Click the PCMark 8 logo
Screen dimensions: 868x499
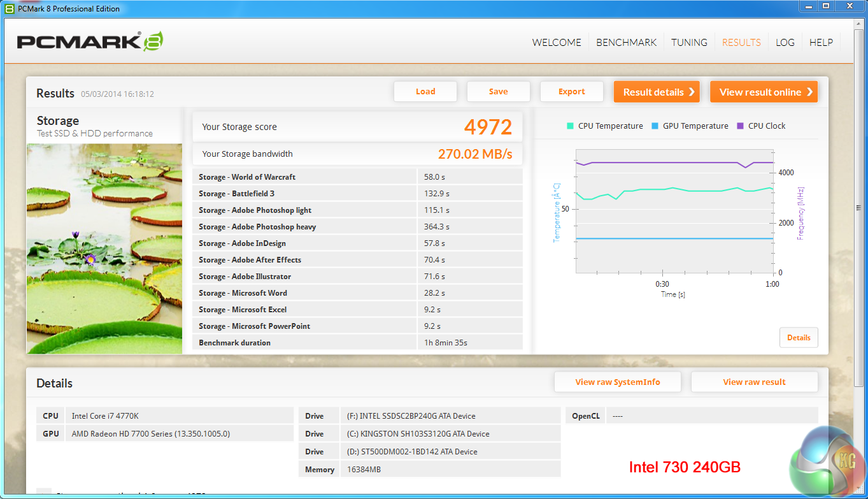tap(90, 42)
